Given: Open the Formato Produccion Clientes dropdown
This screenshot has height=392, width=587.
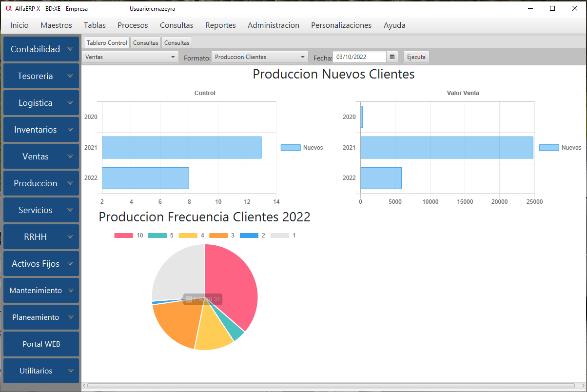Looking at the screenshot, I should (259, 57).
